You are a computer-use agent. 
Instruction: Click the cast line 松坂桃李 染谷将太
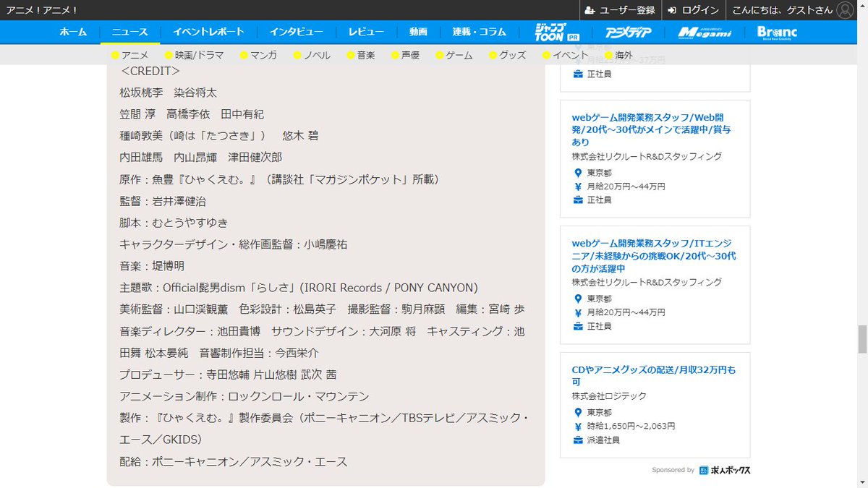click(x=169, y=93)
